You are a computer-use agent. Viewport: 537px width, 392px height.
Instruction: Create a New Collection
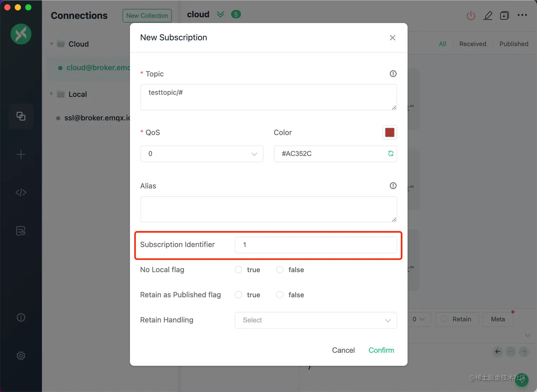[x=147, y=16]
